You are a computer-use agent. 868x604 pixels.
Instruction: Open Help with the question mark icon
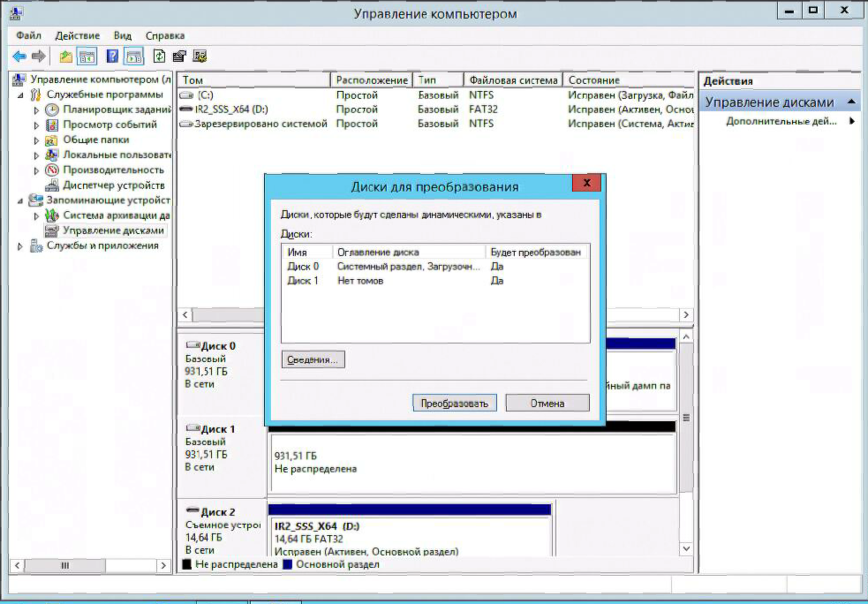coord(112,56)
